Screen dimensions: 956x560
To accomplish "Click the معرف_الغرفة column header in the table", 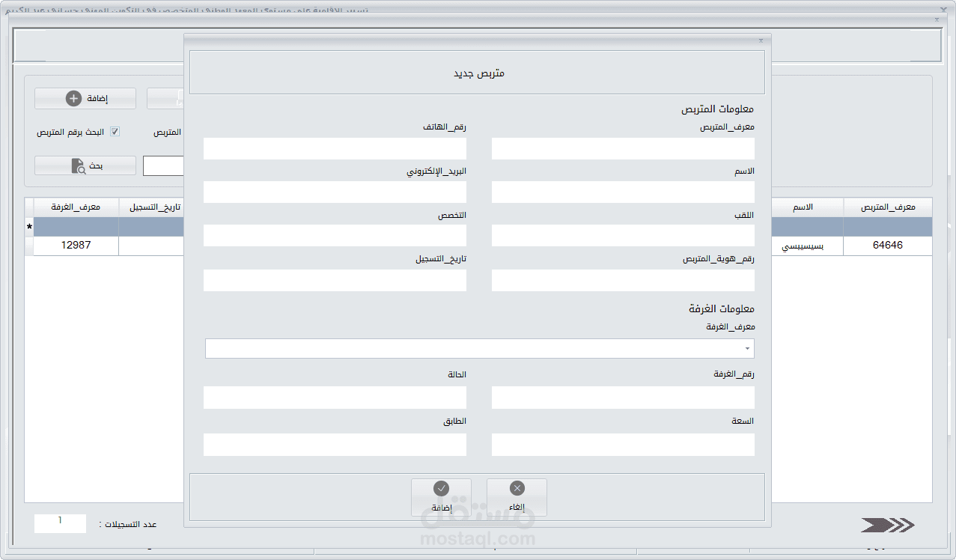I will click(76, 207).
